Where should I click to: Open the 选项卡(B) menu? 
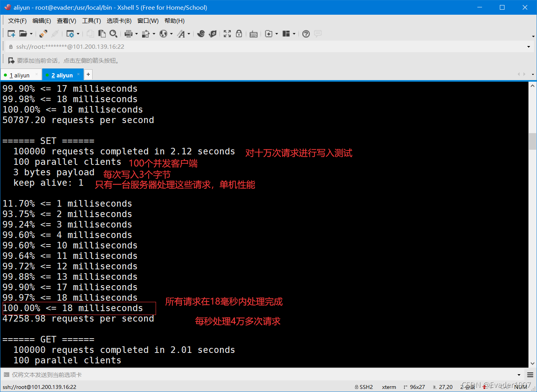pyautogui.click(x=119, y=21)
